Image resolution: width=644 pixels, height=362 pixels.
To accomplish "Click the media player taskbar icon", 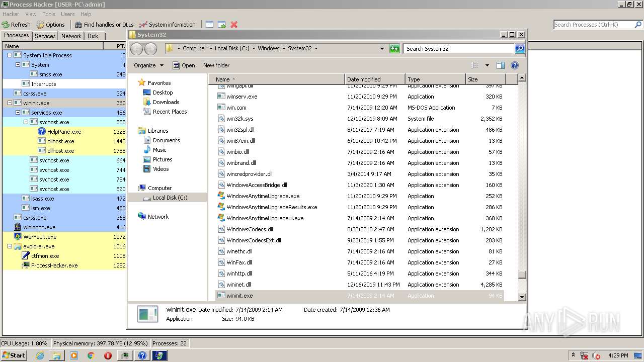I will pyautogui.click(x=74, y=355).
